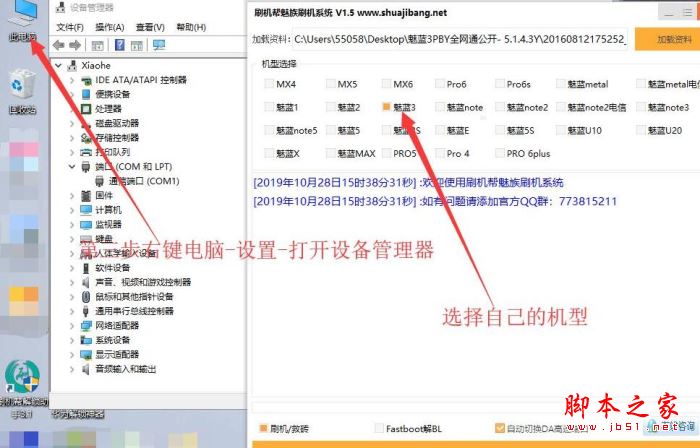Expand the 网络适配器 tree node
This screenshot has height=448, width=700.
[x=72, y=326]
